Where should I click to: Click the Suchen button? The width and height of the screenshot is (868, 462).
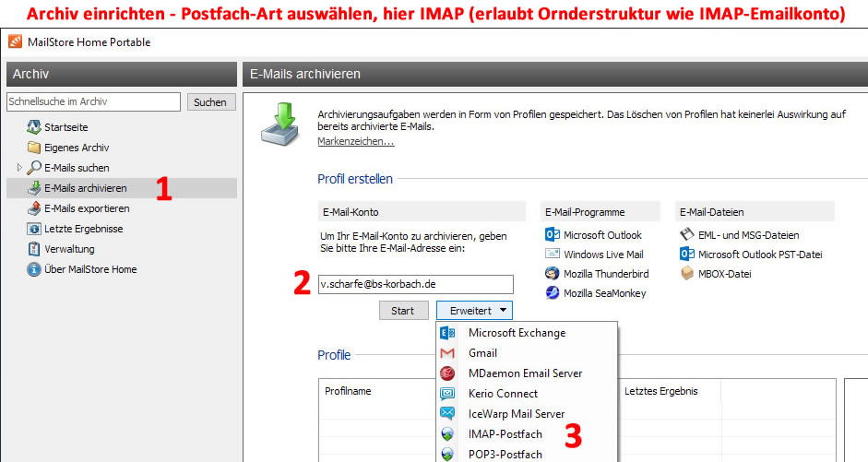(211, 101)
